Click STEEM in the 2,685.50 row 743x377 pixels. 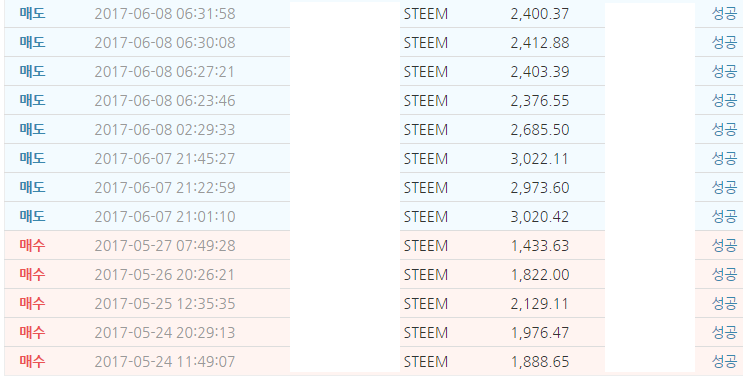pos(426,130)
